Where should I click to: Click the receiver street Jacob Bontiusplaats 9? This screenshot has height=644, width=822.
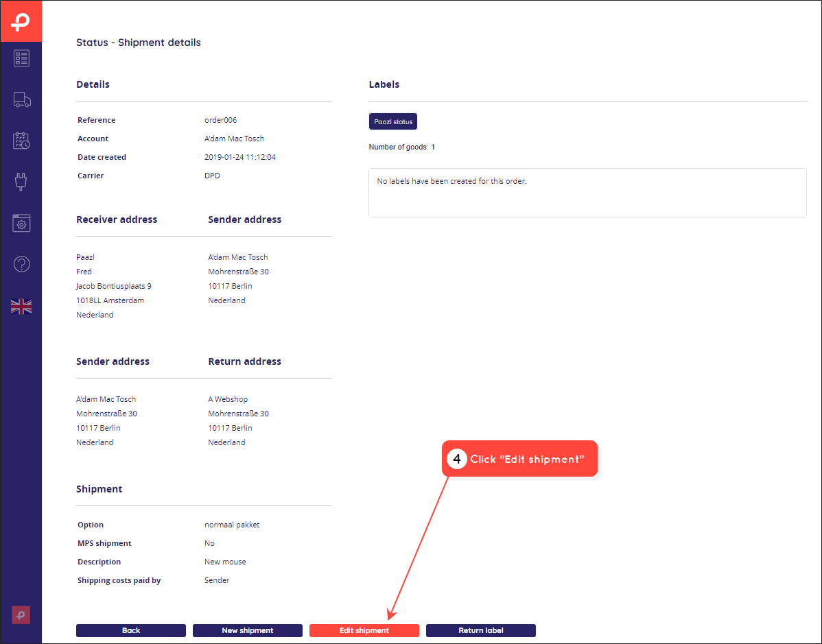114,286
